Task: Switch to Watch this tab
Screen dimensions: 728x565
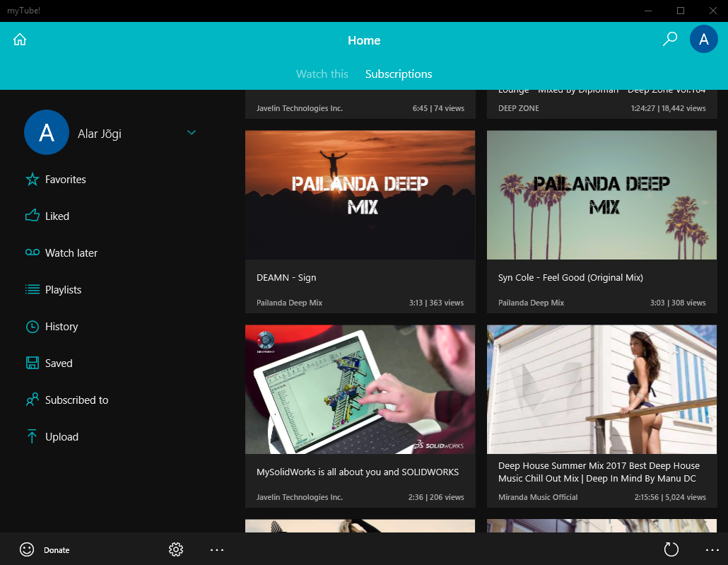Action: point(322,74)
